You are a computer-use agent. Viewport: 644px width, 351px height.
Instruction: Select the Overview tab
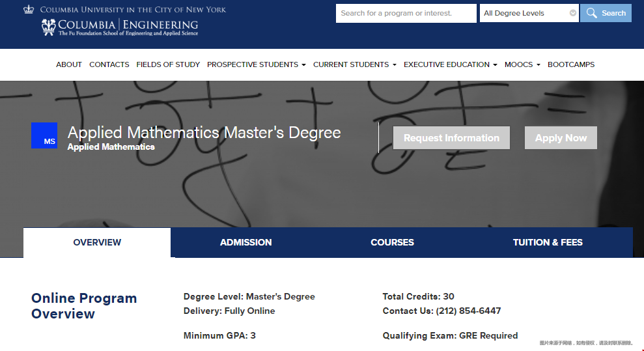tap(97, 242)
